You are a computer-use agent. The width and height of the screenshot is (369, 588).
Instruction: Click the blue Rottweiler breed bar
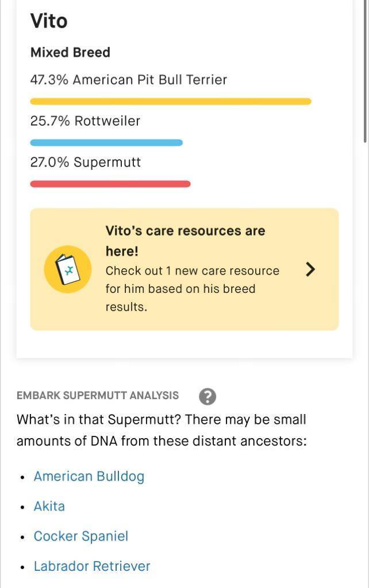point(106,142)
